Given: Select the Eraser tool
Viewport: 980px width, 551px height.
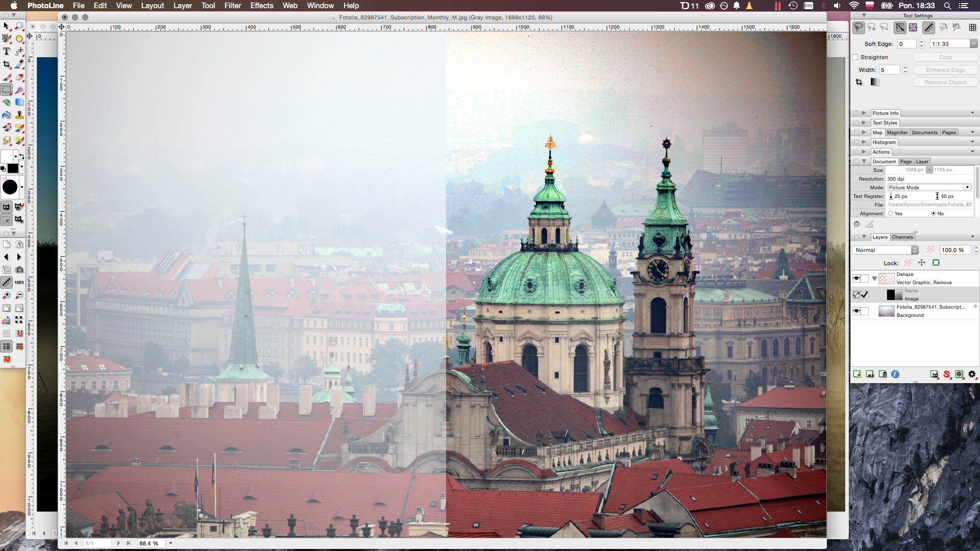Looking at the screenshot, I should click(x=19, y=77).
